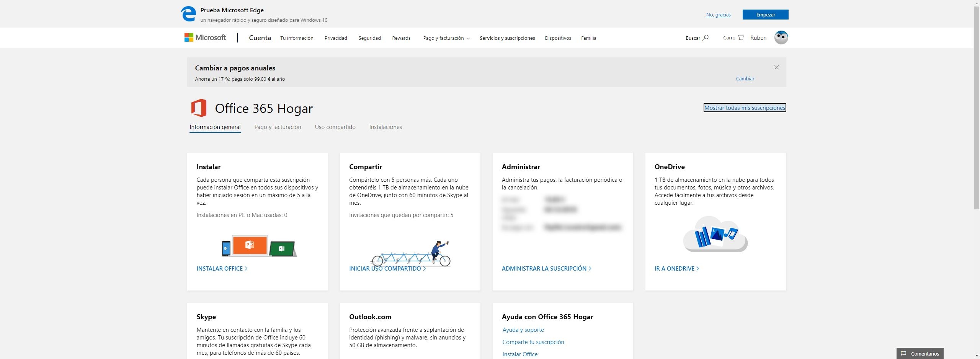Screen dimensions: 980x359
Task: Click the Instalar Office help link
Action: 520,354
